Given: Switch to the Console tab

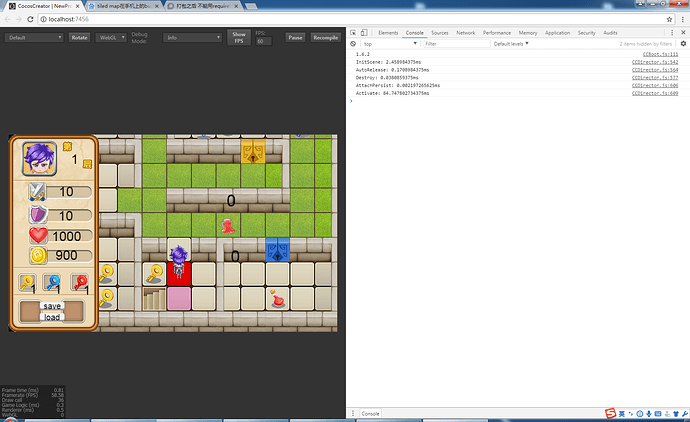Looking at the screenshot, I should pyautogui.click(x=415, y=33).
